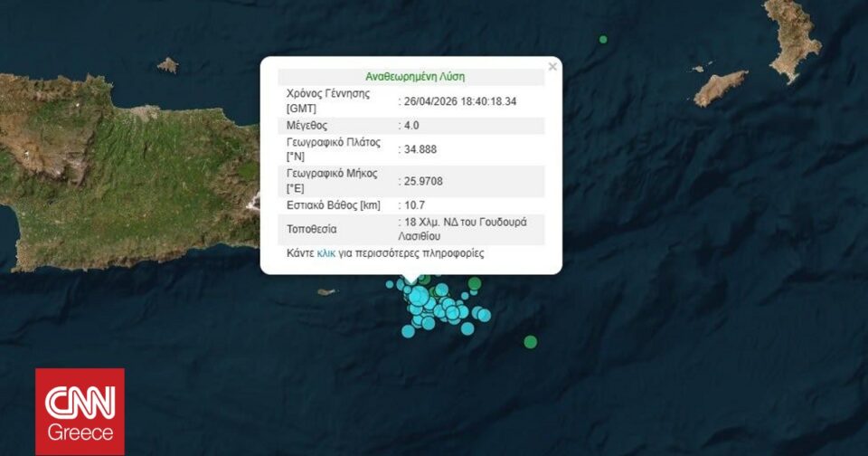This screenshot has width=868, height=456.
Task: Click the tiny island left of the cluster
Action: pyautogui.click(x=326, y=292)
